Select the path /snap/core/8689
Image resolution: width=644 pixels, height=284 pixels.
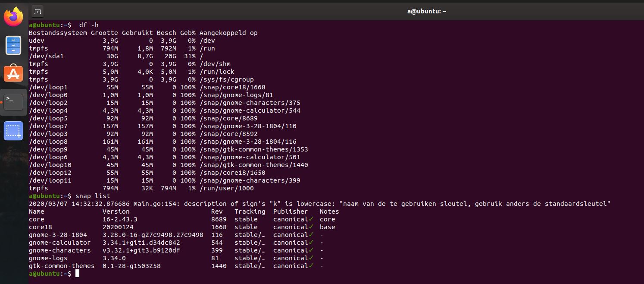[x=228, y=118]
